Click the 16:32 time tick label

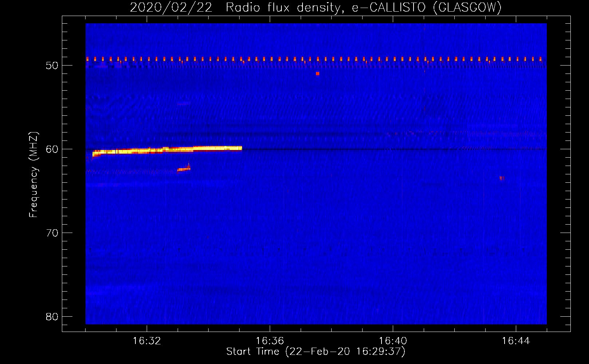tap(147, 341)
